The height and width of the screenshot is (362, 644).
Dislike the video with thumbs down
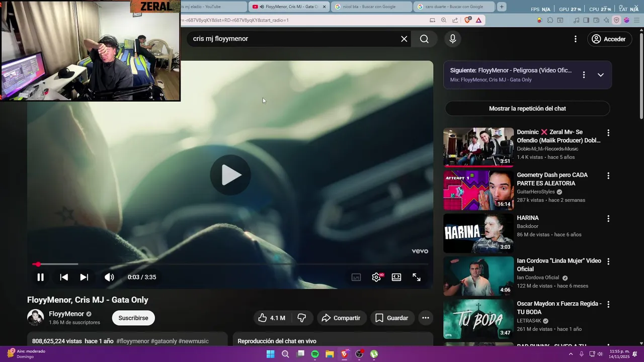coord(302,318)
